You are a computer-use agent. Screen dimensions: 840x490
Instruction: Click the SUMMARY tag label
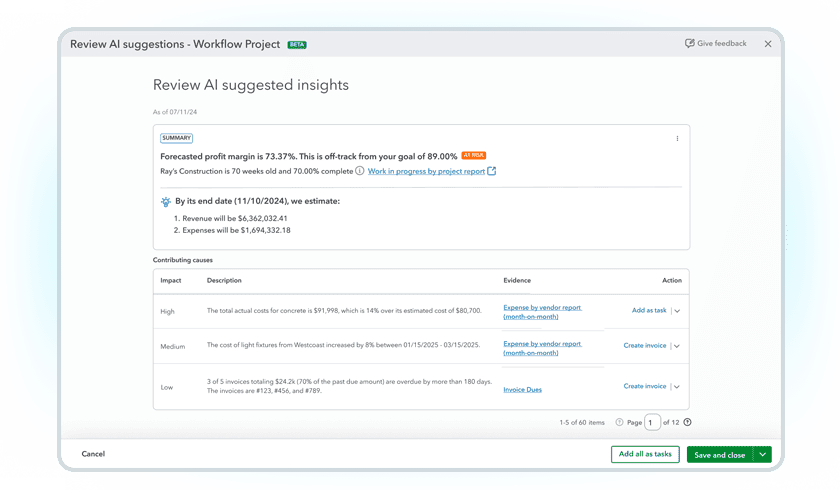pyautogui.click(x=176, y=138)
